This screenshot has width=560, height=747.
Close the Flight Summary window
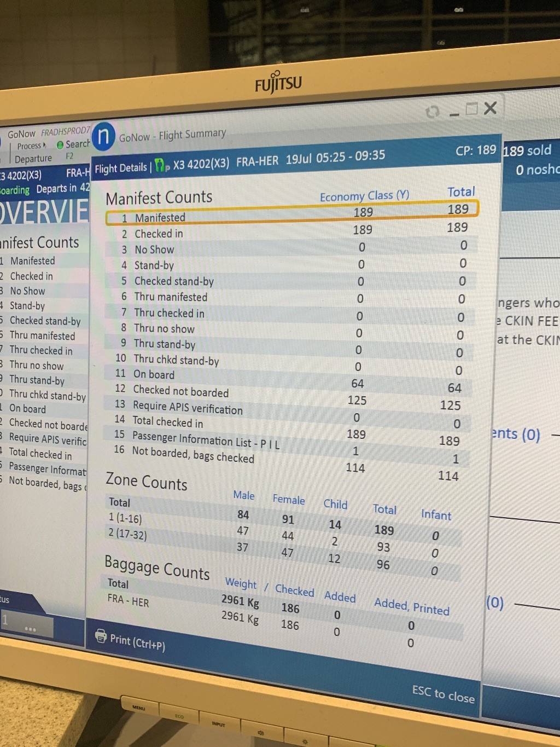tap(490, 108)
